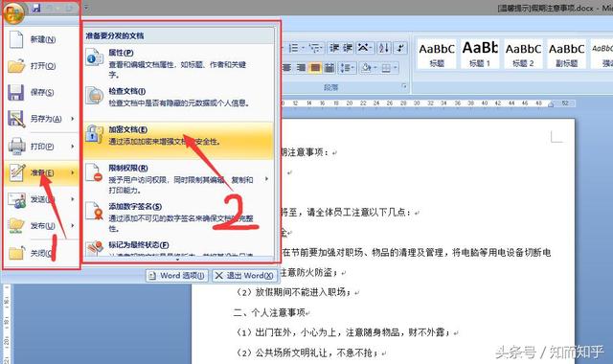This screenshot has width=613, height=364.
Task: Click the submenu scroll-down arrow
Action: coord(178,260)
